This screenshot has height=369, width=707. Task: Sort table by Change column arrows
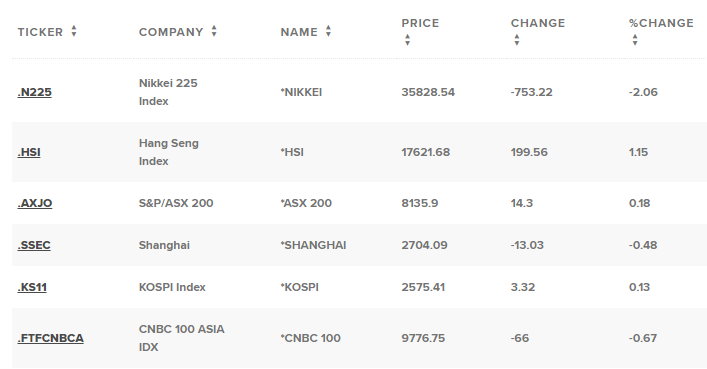(x=517, y=40)
